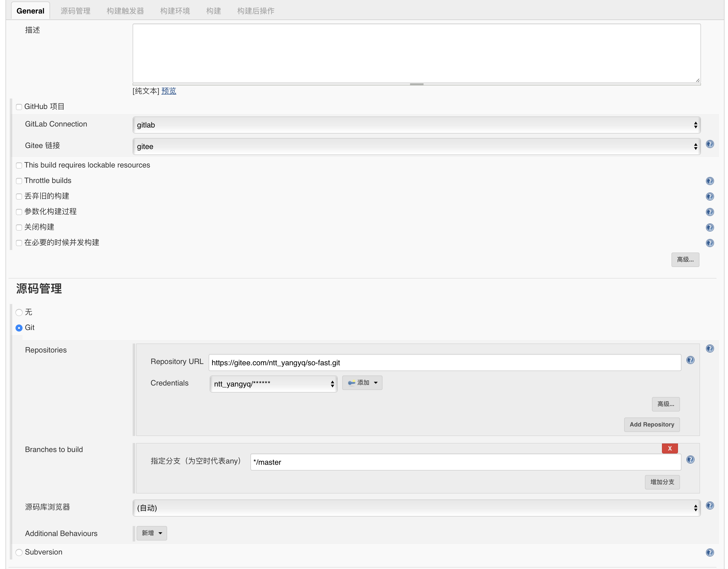
Task: Click the red X remove branch button
Action: pos(669,448)
